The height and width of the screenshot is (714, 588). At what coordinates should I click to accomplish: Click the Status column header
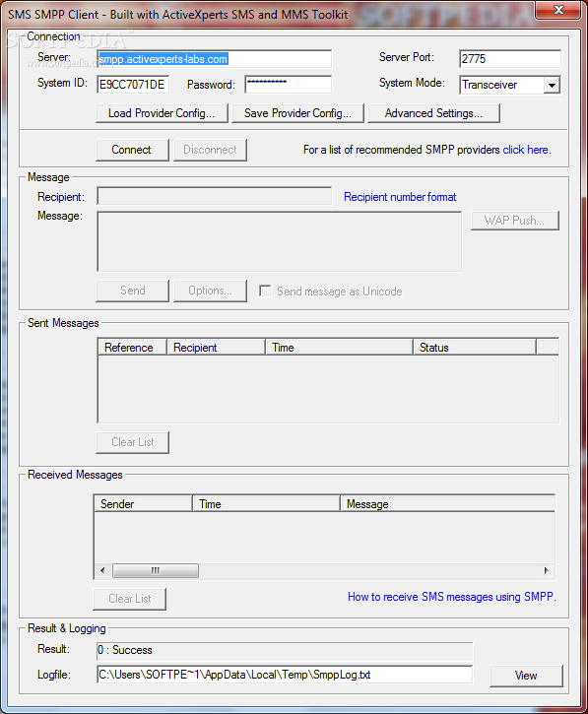tap(474, 348)
